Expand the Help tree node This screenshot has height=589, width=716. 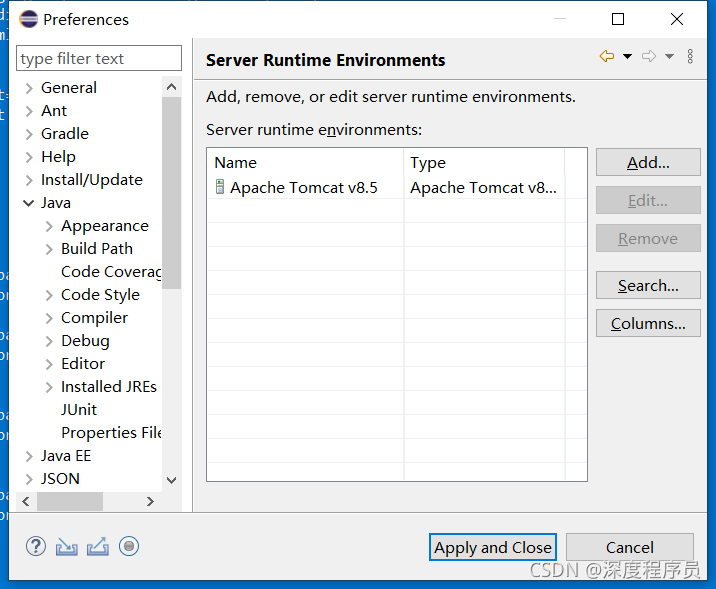pyautogui.click(x=29, y=157)
